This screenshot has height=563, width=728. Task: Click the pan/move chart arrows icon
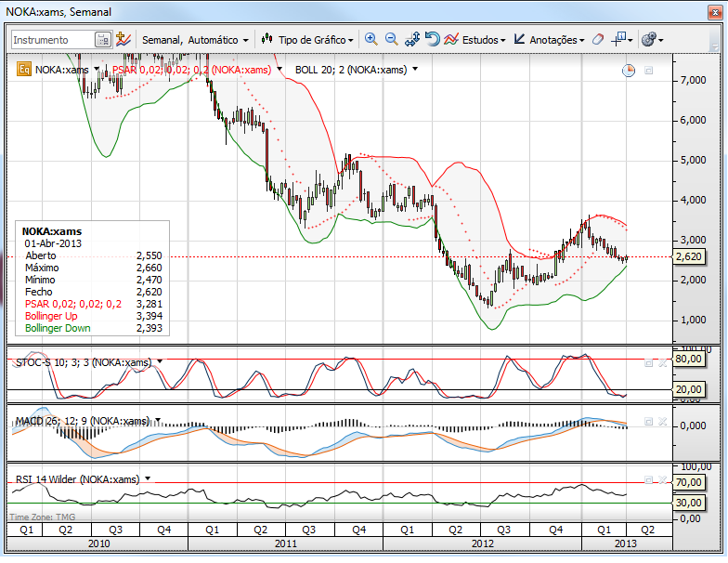click(412, 39)
